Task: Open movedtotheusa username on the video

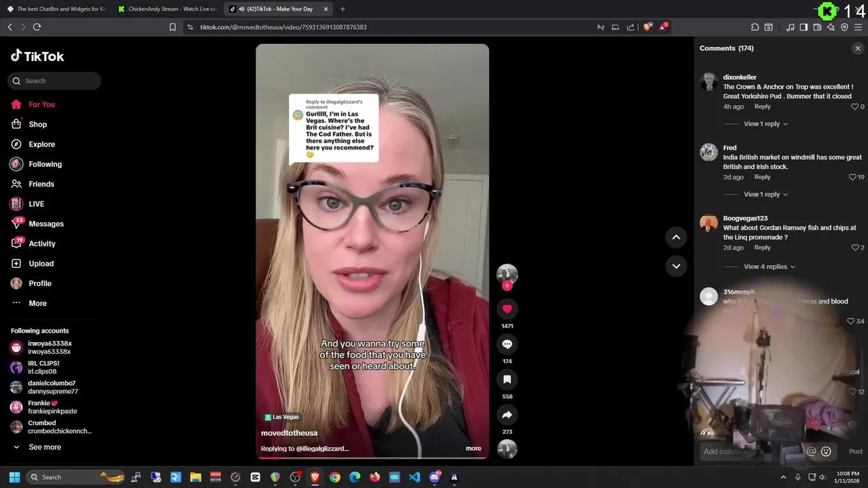Action: [289, 433]
